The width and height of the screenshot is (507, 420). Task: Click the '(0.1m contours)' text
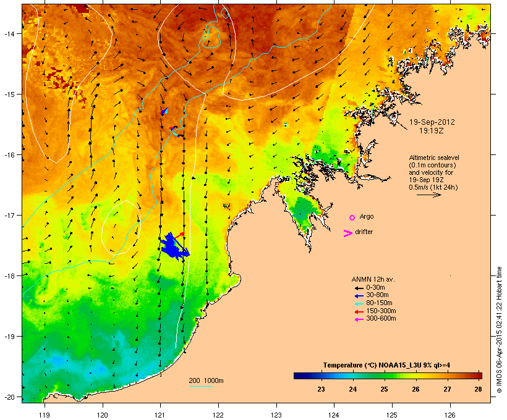click(x=432, y=165)
